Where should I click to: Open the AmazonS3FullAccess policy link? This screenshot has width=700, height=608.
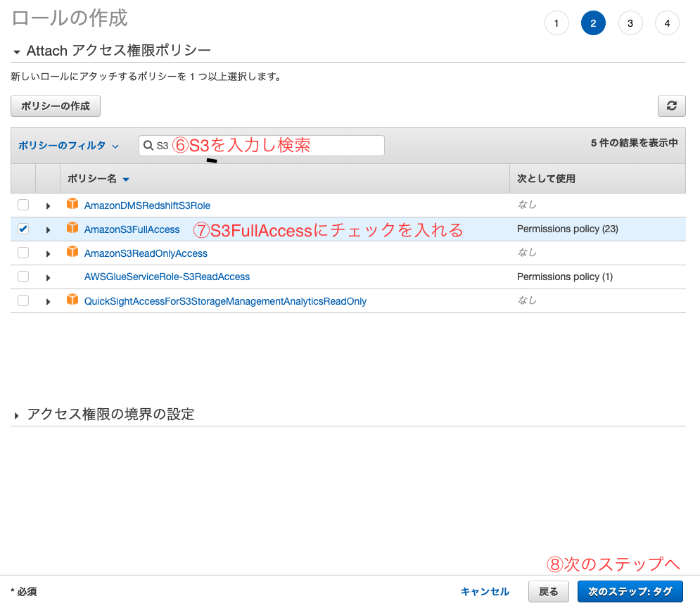click(132, 229)
